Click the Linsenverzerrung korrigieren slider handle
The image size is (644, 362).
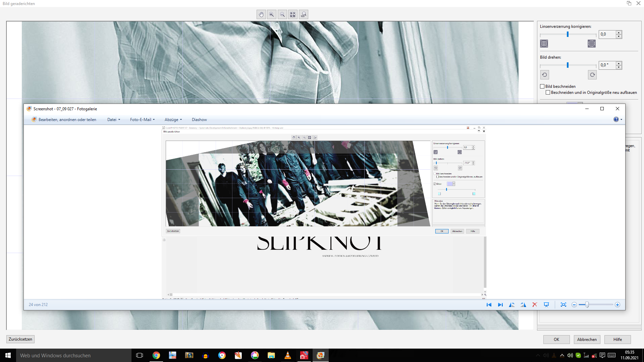pyautogui.click(x=568, y=34)
